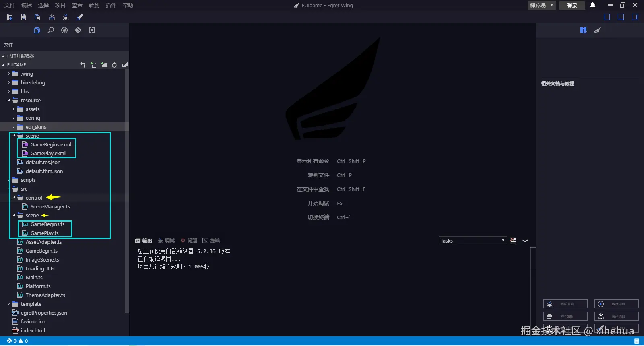Open the file explorer sidebar view
Image resolution: width=644 pixels, height=346 pixels.
[x=37, y=30]
